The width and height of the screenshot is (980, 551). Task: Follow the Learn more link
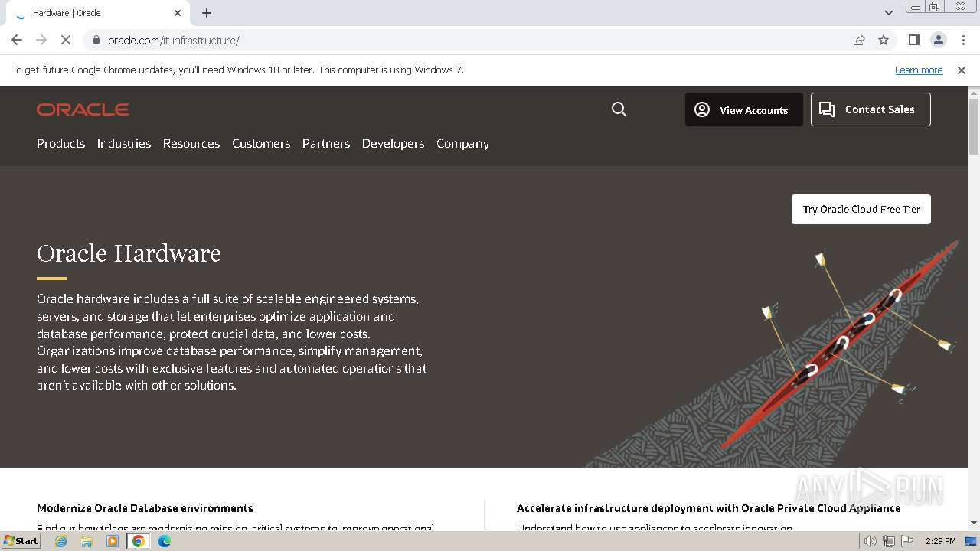919,70
